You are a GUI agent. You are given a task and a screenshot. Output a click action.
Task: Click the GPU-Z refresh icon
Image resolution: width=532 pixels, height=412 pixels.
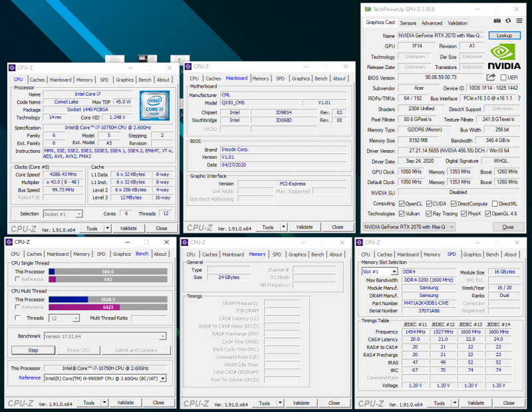click(x=508, y=21)
